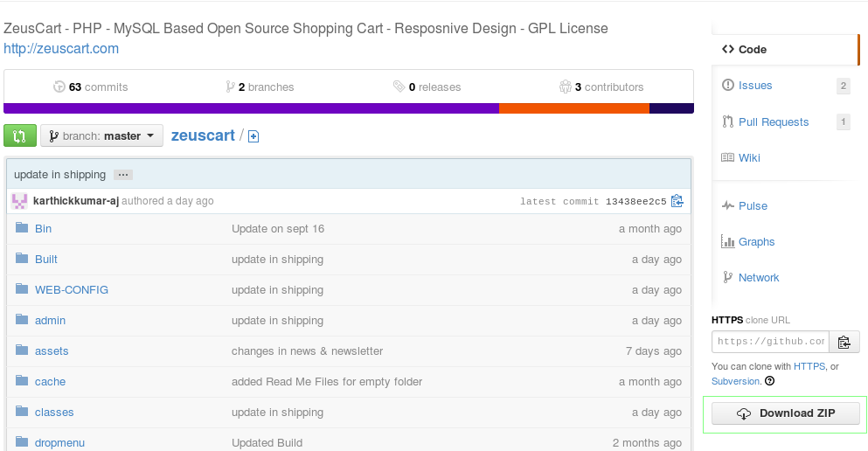Switch clone method to Subversion link
Image resolution: width=868 pixels, height=451 pixels.
tap(736, 381)
